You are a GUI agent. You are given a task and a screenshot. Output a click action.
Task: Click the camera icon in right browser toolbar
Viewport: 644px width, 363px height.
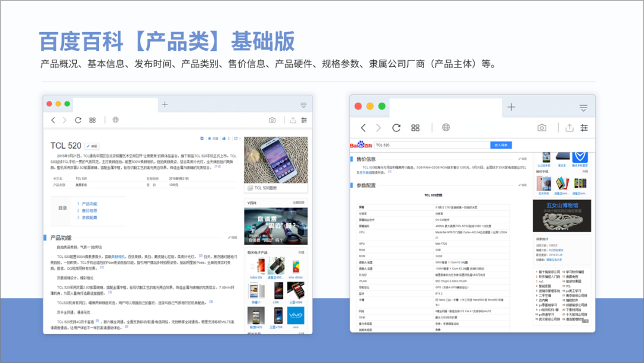pyautogui.click(x=541, y=128)
